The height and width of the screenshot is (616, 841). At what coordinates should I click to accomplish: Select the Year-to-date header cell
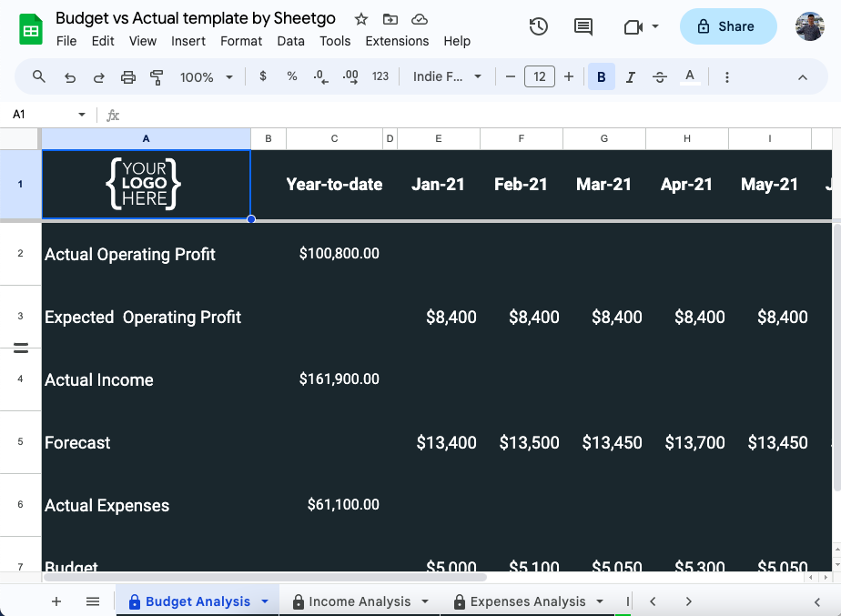click(x=334, y=185)
